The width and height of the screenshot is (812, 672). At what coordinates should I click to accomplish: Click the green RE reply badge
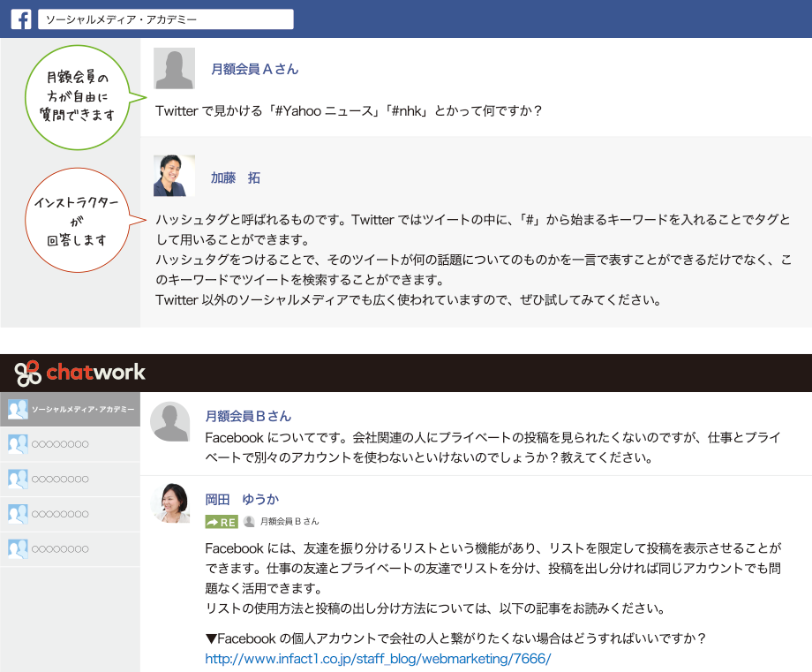[222, 522]
